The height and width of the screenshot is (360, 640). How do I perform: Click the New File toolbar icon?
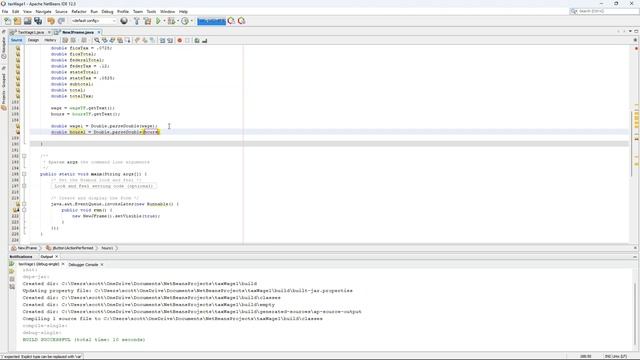click(7, 21)
